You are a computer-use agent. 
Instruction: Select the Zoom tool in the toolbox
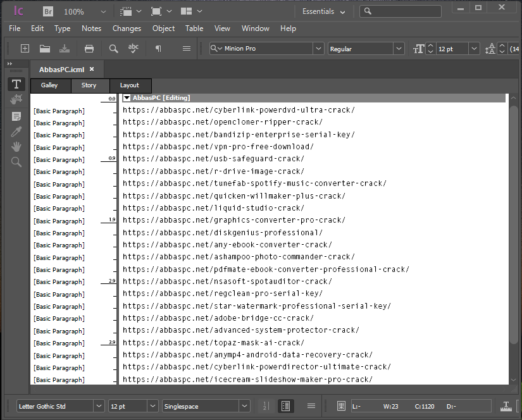[16, 162]
